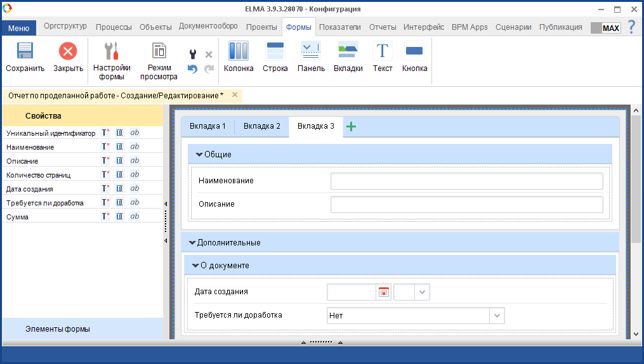The height and width of the screenshot is (364, 644).
Task: Open Form settings (Настройки формы)
Action: (112, 52)
